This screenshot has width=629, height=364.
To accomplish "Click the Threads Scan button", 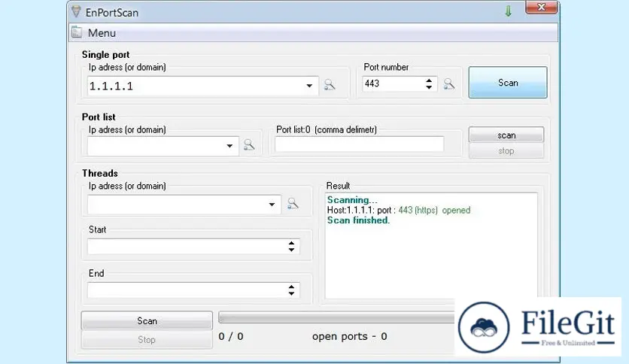I will [147, 320].
